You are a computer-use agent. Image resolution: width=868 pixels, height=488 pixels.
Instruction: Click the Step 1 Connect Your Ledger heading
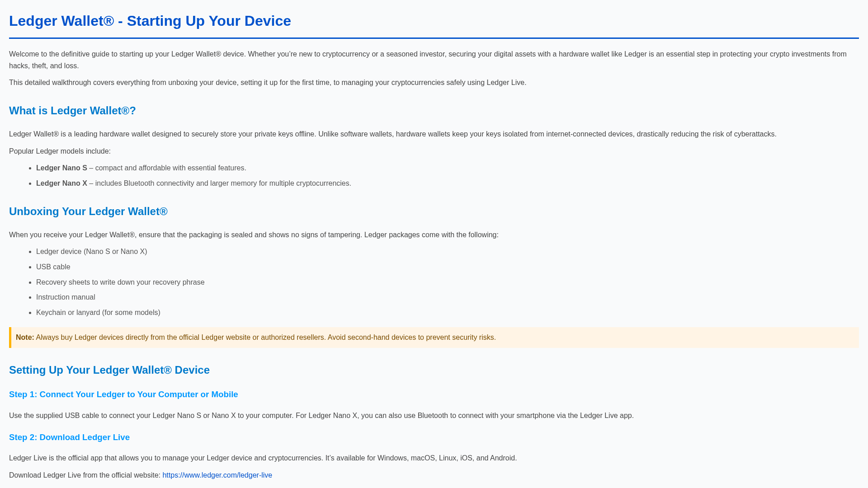pos(123,394)
